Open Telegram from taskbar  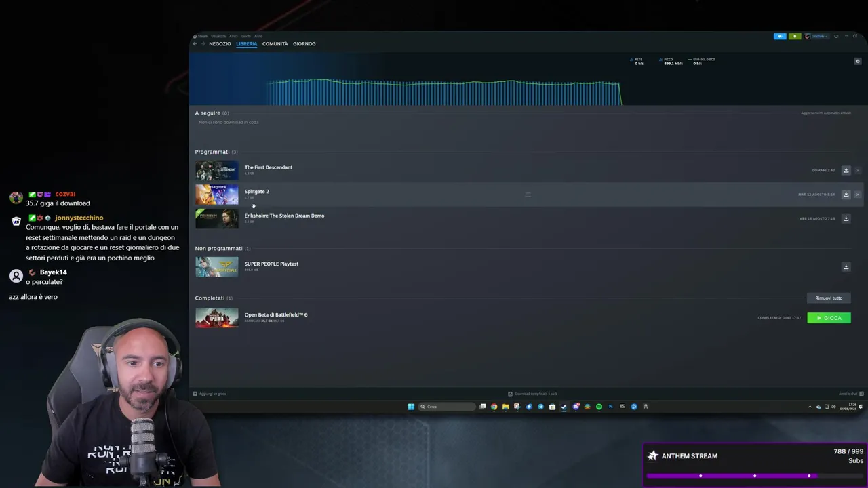click(540, 407)
